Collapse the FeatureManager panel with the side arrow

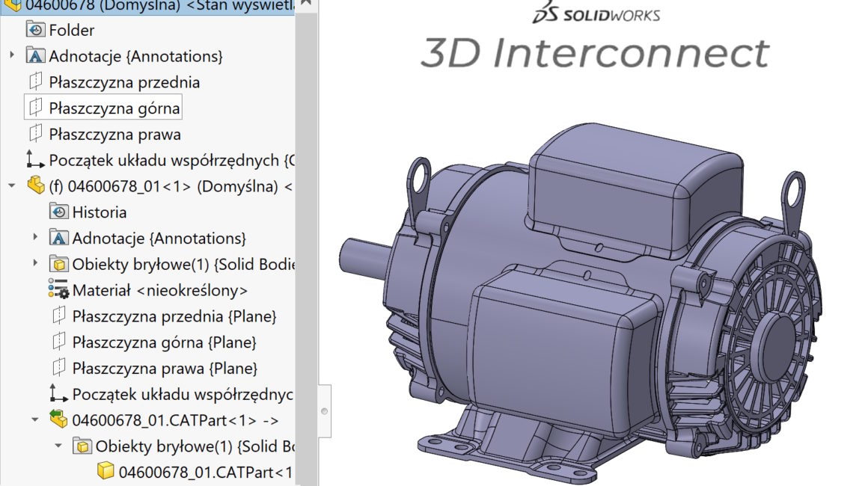coord(323,410)
